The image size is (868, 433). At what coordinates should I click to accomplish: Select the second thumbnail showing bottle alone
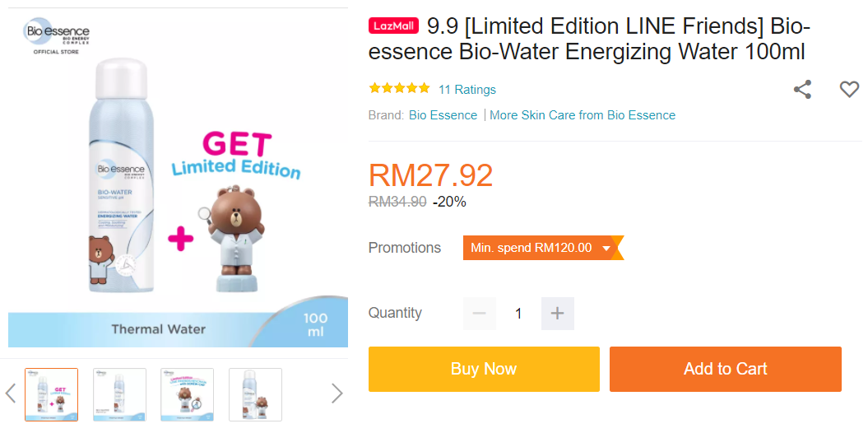[x=120, y=394]
